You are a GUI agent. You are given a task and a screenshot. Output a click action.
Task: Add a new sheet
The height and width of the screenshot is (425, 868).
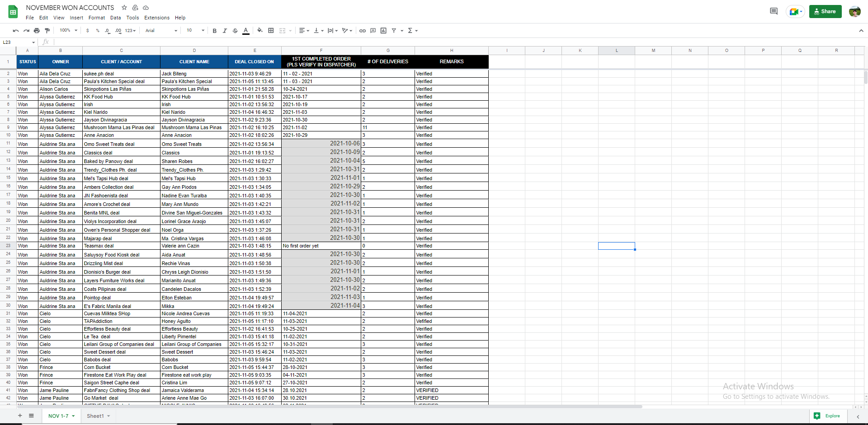[x=20, y=416]
